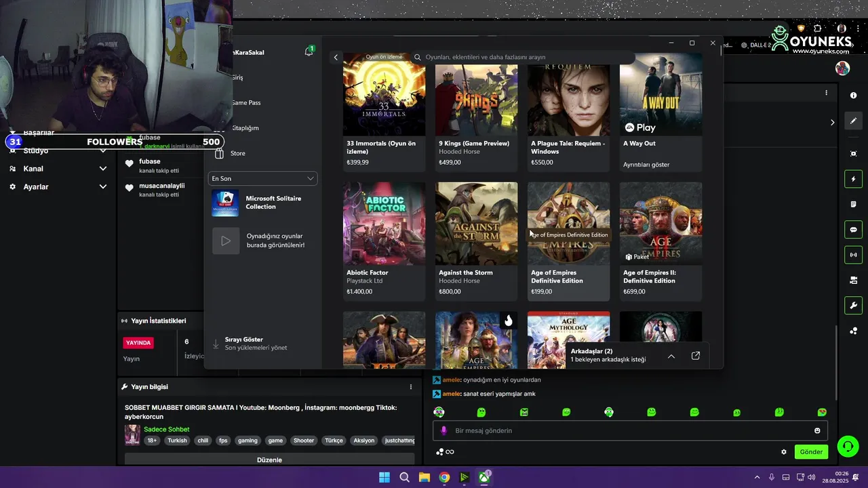The width and height of the screenshot is (868, 488).
Task: Open the volume control in system tray
Action: coord(811,477)
